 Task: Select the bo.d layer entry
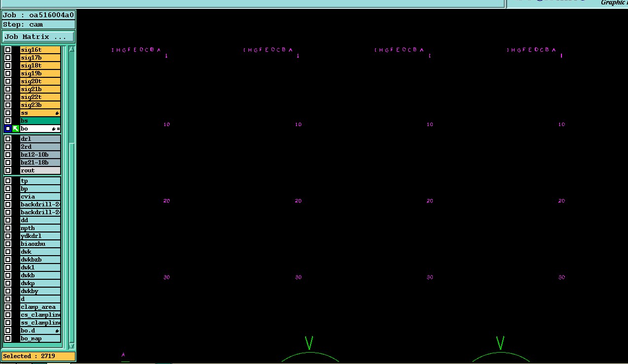click(40, 331)
